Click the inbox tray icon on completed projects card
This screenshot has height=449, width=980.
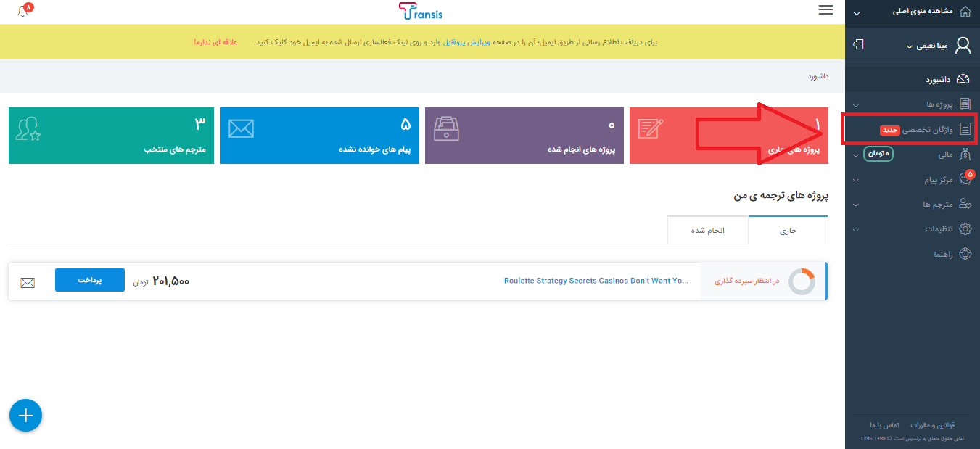(x=446, y=128)
